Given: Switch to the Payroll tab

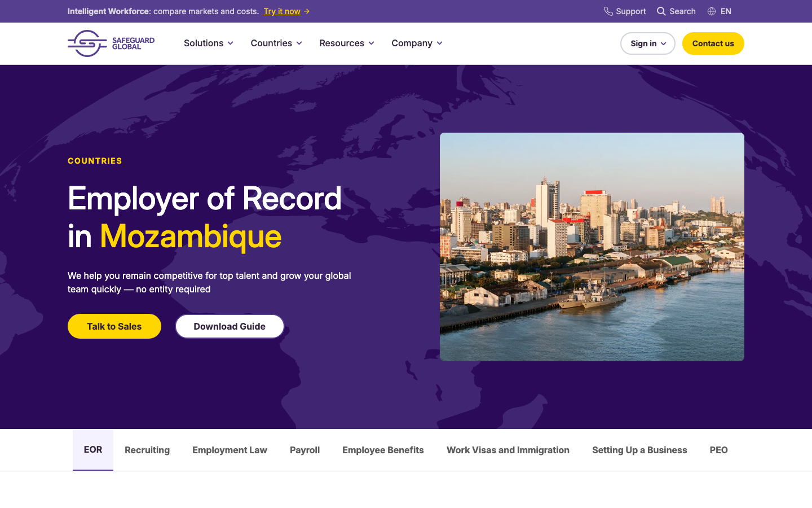Looking at the screenshot, I should [304, 450].
